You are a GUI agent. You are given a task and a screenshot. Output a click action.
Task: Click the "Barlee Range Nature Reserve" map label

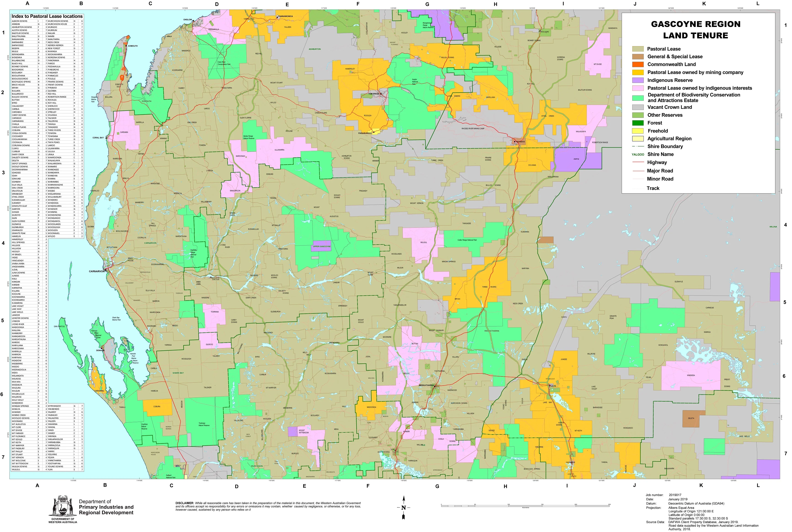click(249, 137)
